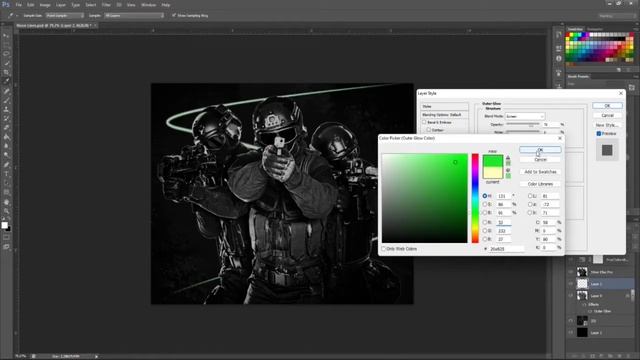Image resolution: width=640 pixels, height=360 pixels.
Task: Select the Dodge tool
Action: pyautogui.click(x=6, y=155)
